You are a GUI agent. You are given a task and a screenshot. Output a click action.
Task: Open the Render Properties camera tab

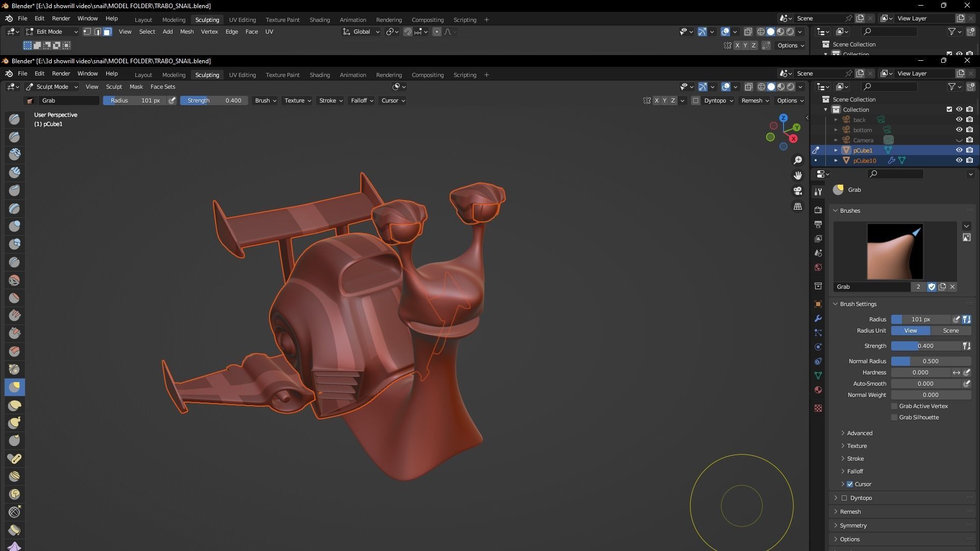[818, 209]
